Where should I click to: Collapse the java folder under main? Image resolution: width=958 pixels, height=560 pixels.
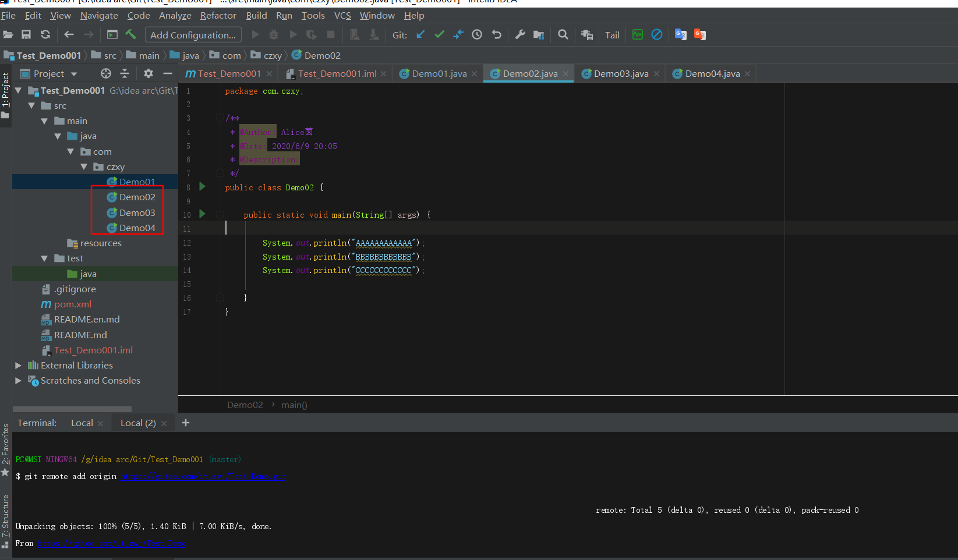pos(58,136)
